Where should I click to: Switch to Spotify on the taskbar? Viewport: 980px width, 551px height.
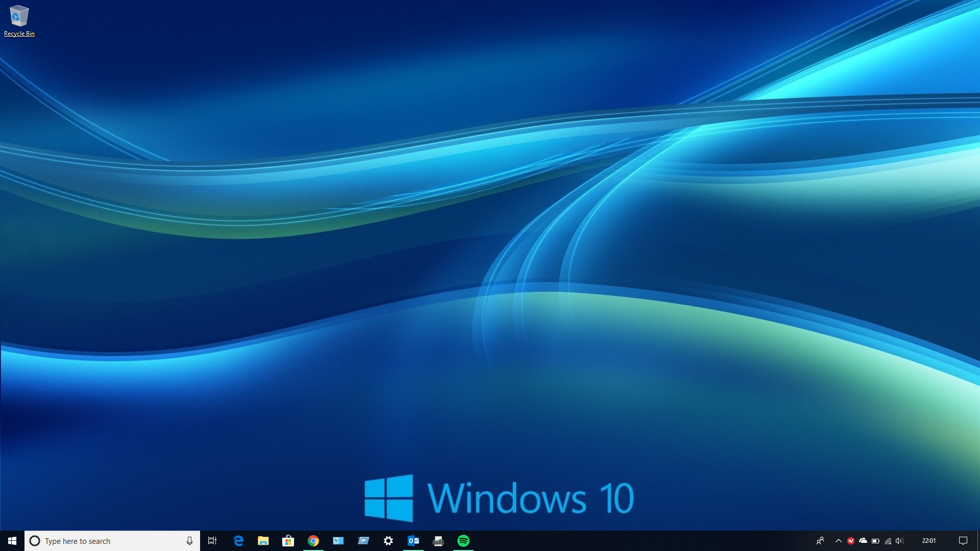[x=463, y=541]
